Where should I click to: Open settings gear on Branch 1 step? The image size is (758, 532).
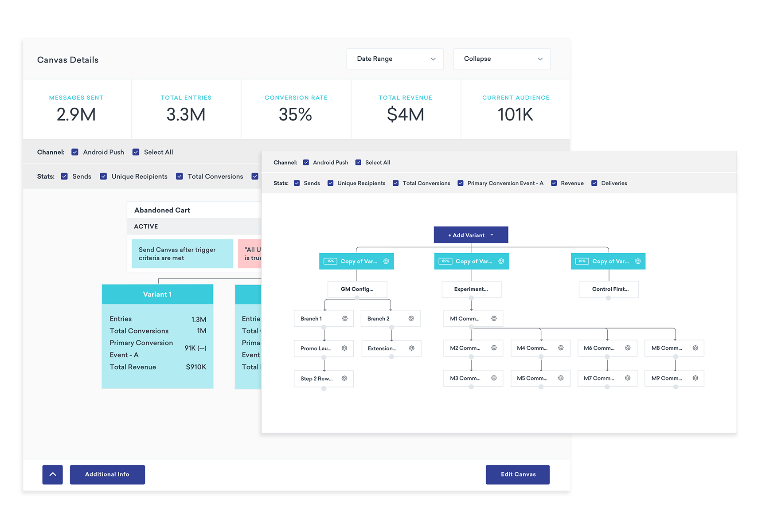(345, 318)
